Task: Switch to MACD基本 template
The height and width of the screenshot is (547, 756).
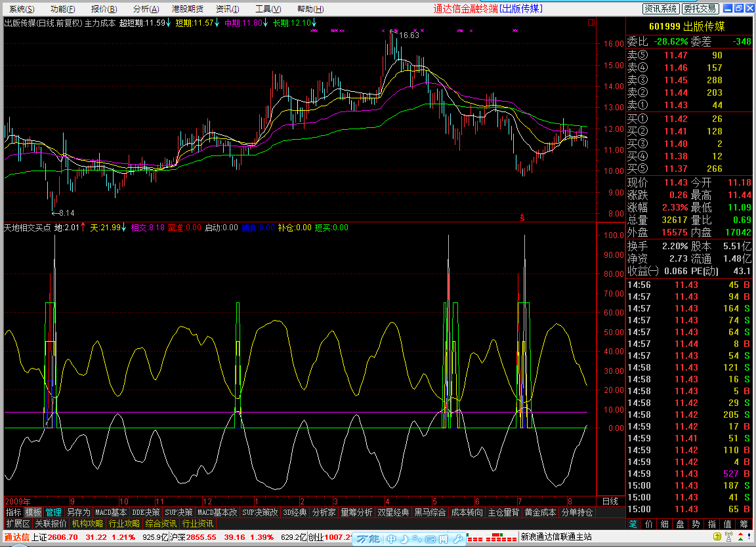Action: pos(111,512)
